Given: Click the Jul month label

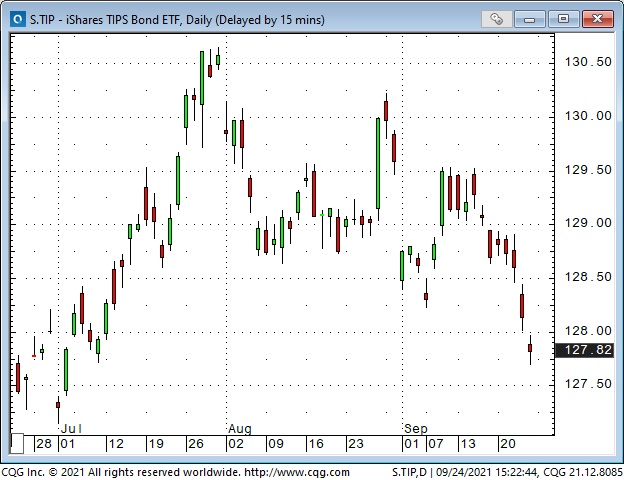Looking at the screenshot, I should tap(72, 429).
